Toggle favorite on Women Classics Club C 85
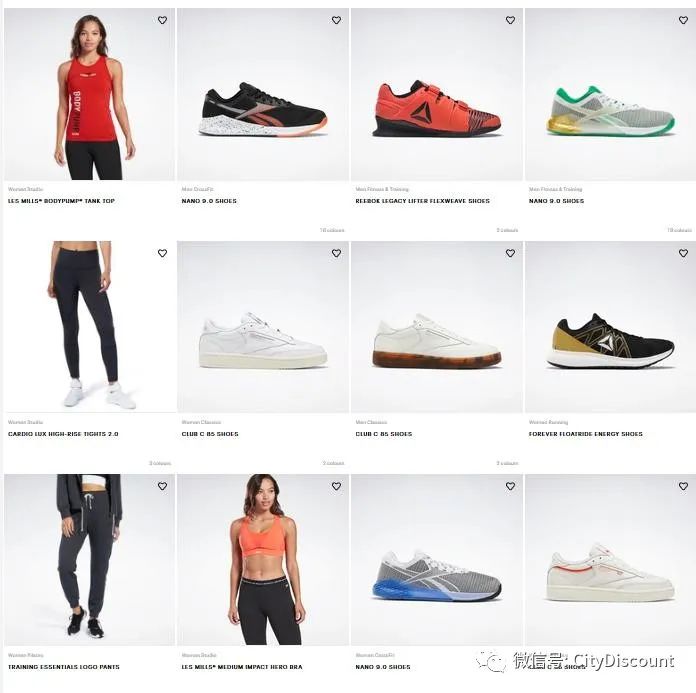The image size is (696, 693). pyautogui.click(x=336, y=253)
